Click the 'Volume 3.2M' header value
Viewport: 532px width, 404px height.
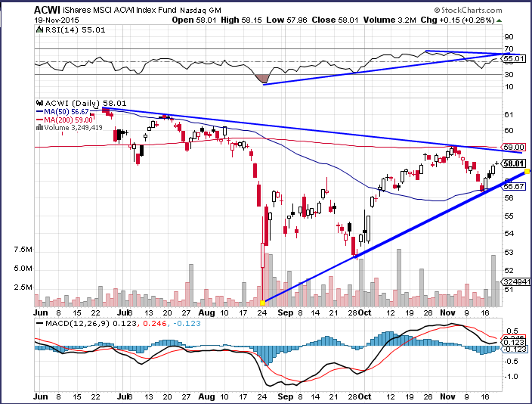389,20
